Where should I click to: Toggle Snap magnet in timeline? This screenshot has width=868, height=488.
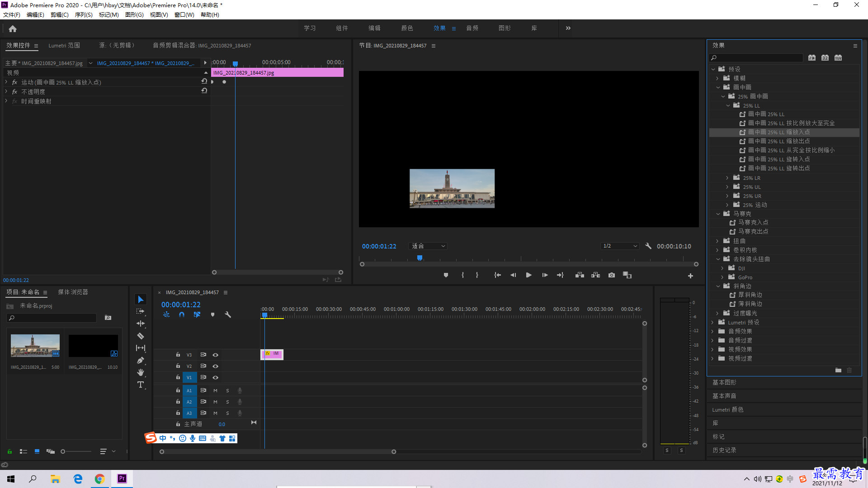[181, 314]
